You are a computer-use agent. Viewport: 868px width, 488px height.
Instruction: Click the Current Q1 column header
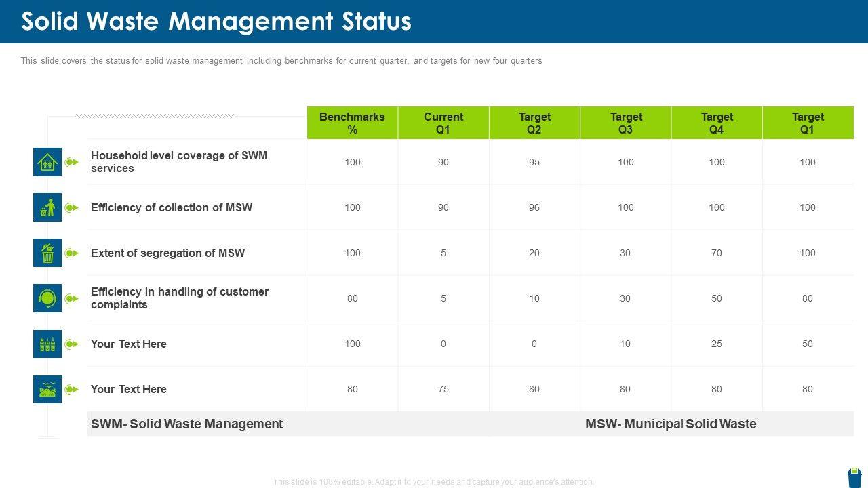click(443, 123)
